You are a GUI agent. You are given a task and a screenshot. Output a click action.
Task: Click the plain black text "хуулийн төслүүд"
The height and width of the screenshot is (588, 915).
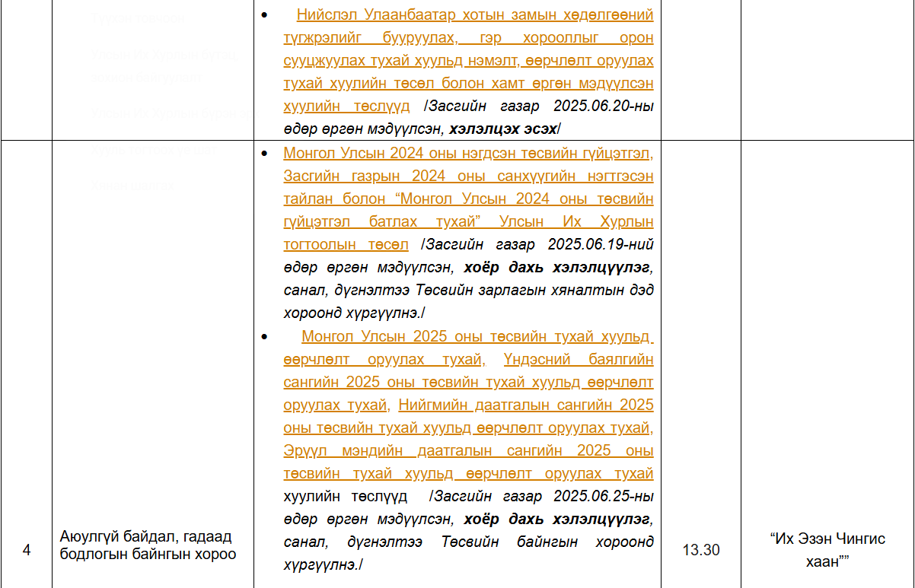(x=345, y=497)
